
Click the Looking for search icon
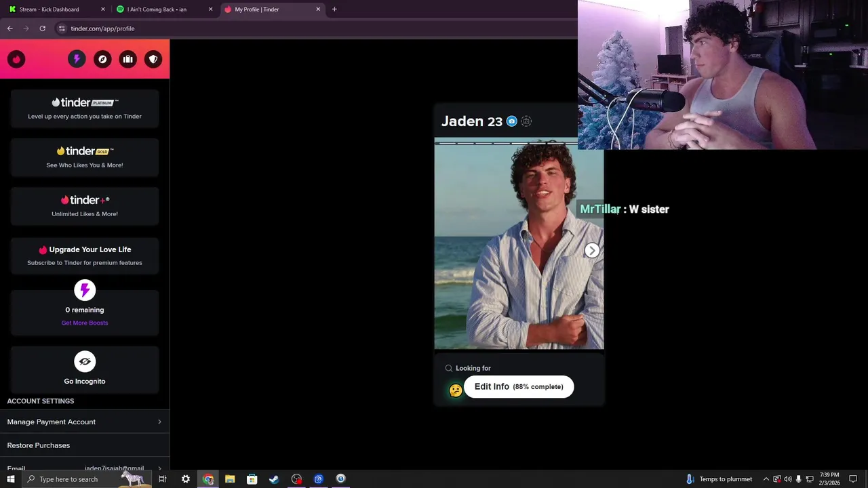[x=448, y=368]
